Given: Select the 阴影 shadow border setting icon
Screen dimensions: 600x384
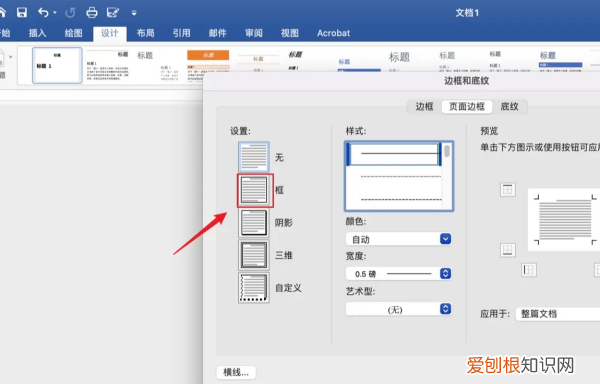Looking at the screenshot, I should 254,223.
